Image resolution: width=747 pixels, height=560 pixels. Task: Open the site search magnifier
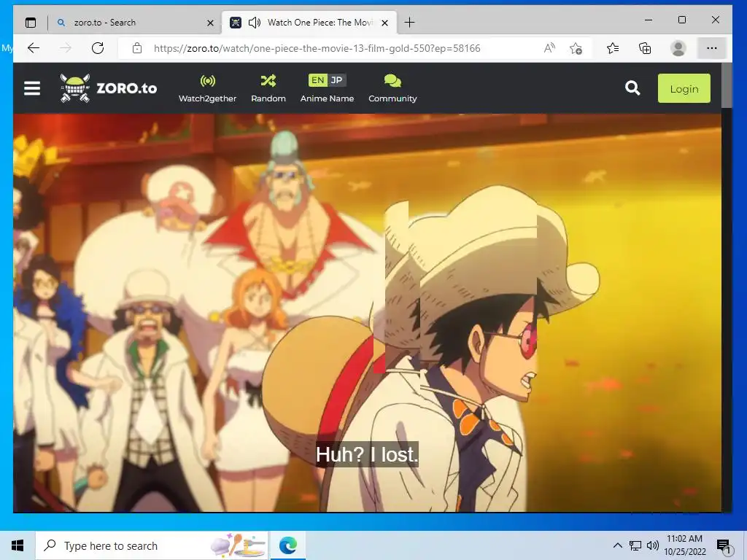[632, 88]
